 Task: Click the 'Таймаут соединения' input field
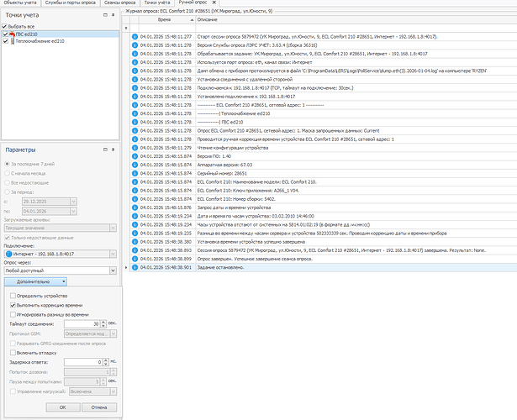(82, 323)
